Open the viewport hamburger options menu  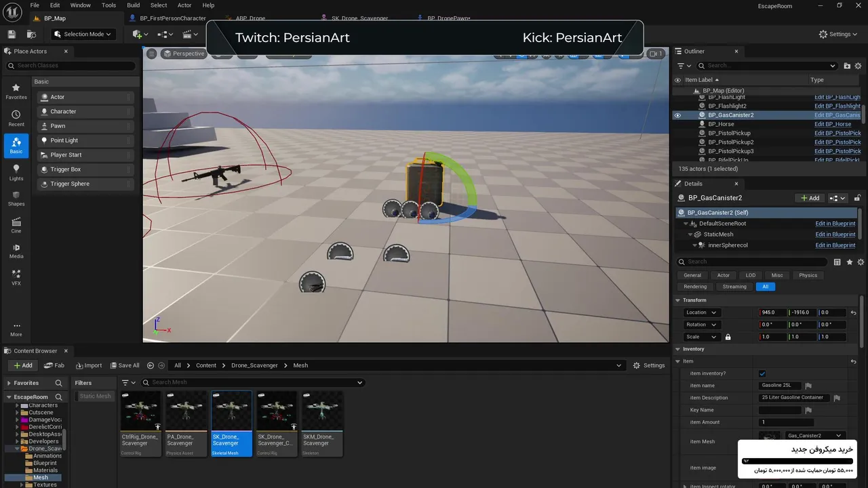coord(152,54)
